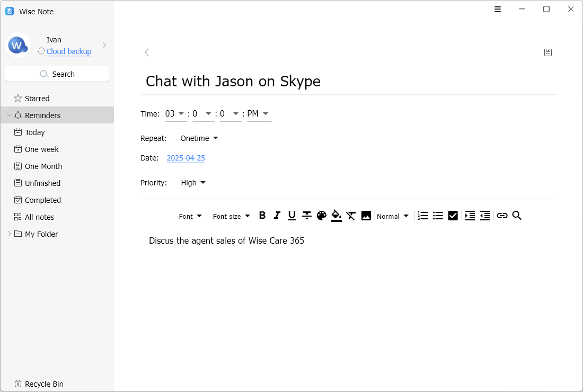Click the note text about Wise Care 365
The height and width of the screenshot is (392, 583).
(226, 241)
